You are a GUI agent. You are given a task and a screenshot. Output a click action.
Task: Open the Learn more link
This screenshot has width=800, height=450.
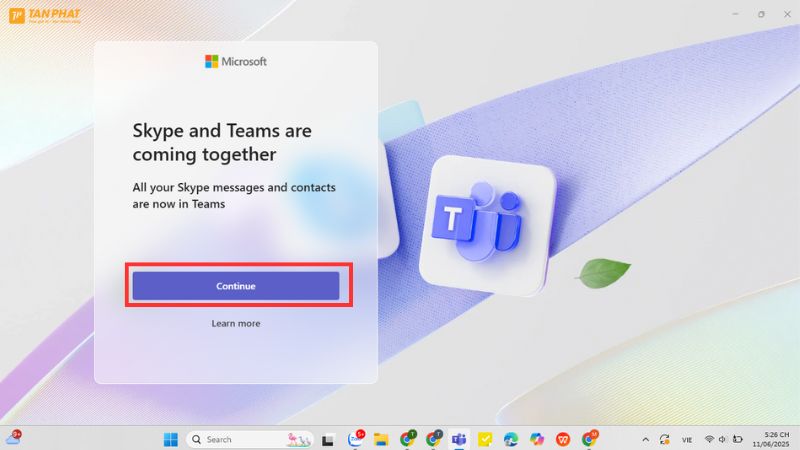click(236, 323)
